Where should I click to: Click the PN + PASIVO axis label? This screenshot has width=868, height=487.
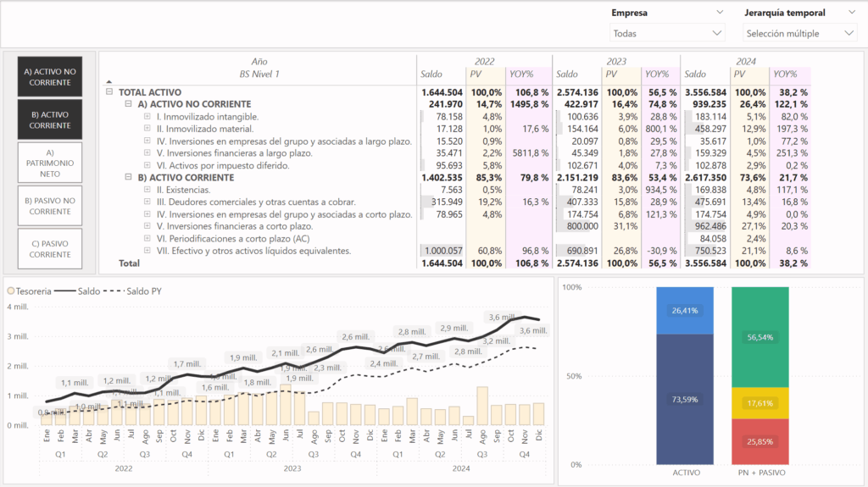tap(762, 473)
